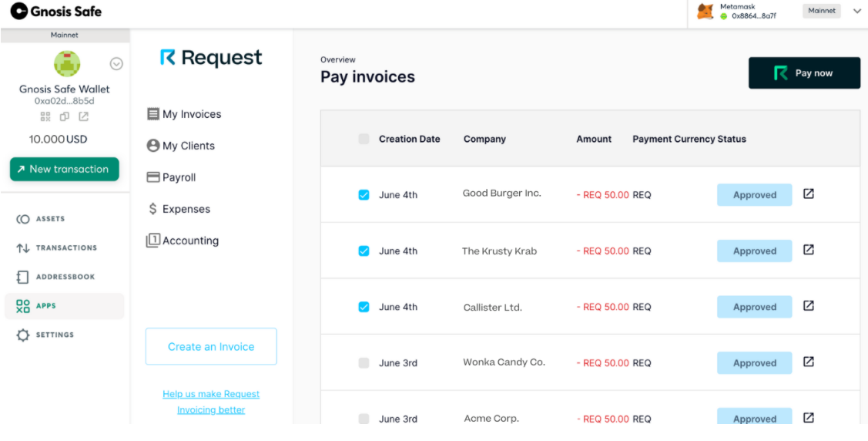Screen dimensions: 868x441
Task: Open Callister Ltd. invoice external link
Action: (809, 306)
